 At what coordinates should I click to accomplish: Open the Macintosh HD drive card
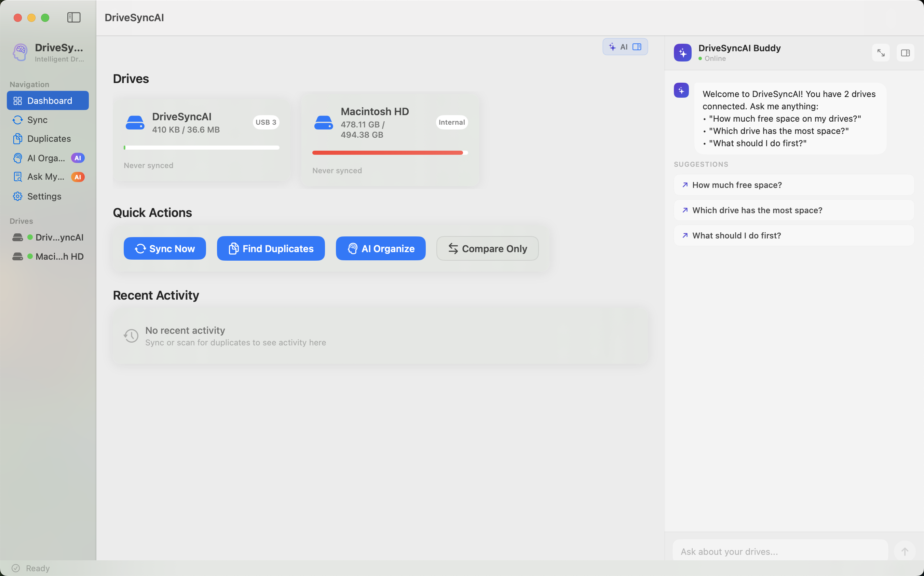tap(390, 140)
